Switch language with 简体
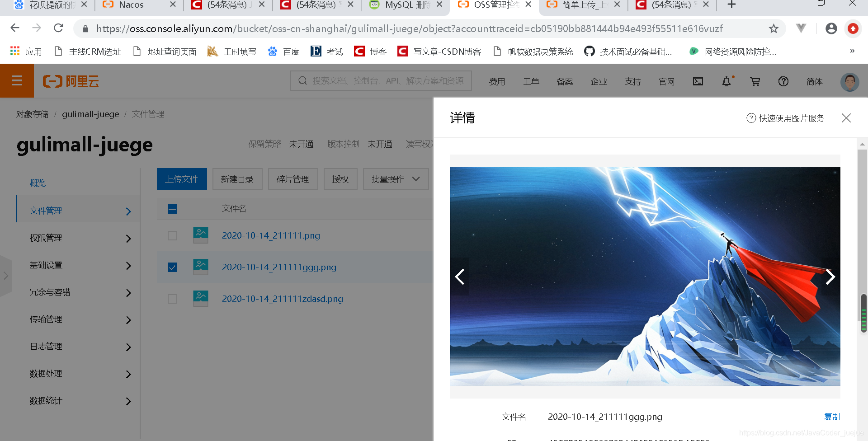Image resolution: width=868 pixels, height=441 pixels. pyautogui.click(x=815, y=81)
